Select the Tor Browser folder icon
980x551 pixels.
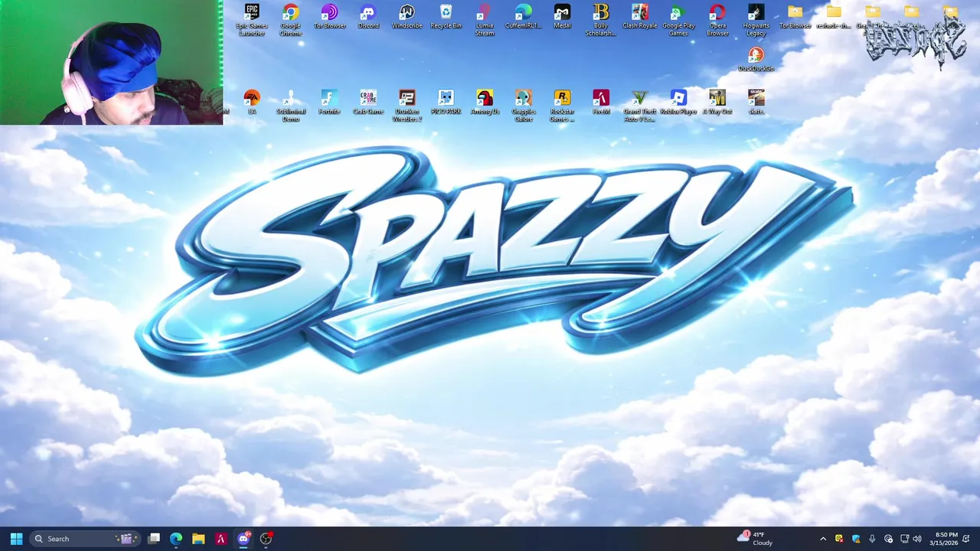795,17
